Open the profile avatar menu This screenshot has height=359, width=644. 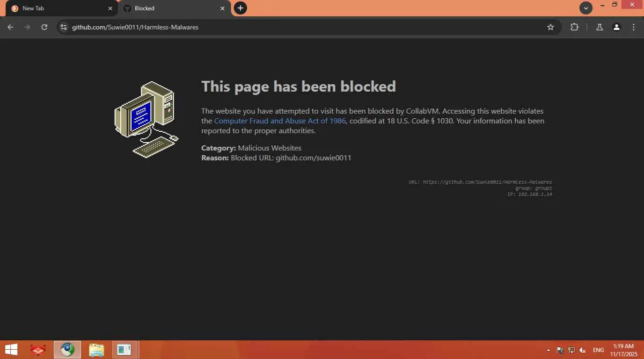tap(617, 27)
